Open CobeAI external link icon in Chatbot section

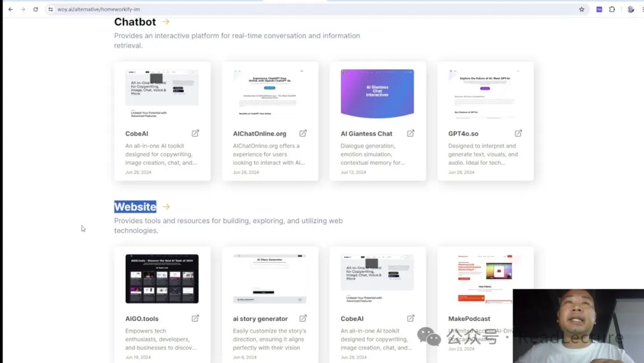pyautogui.click(x=195, y=133)
